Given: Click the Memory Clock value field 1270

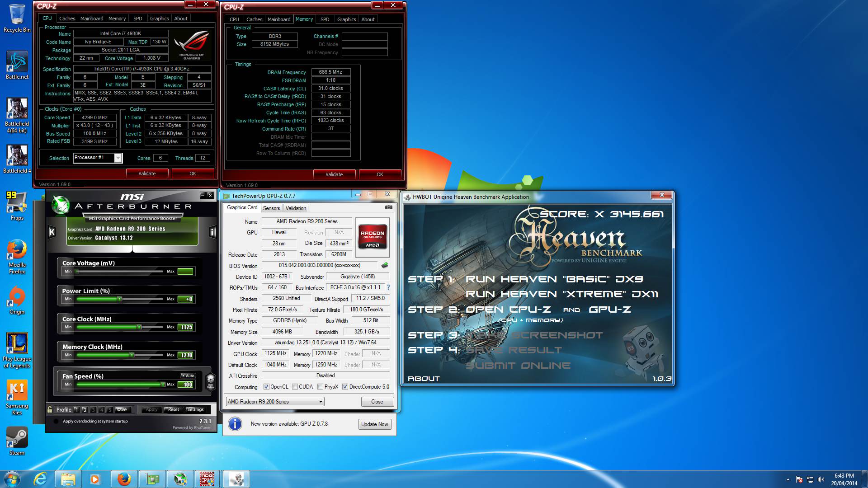Looking at the screenshot, I should 186,355.
